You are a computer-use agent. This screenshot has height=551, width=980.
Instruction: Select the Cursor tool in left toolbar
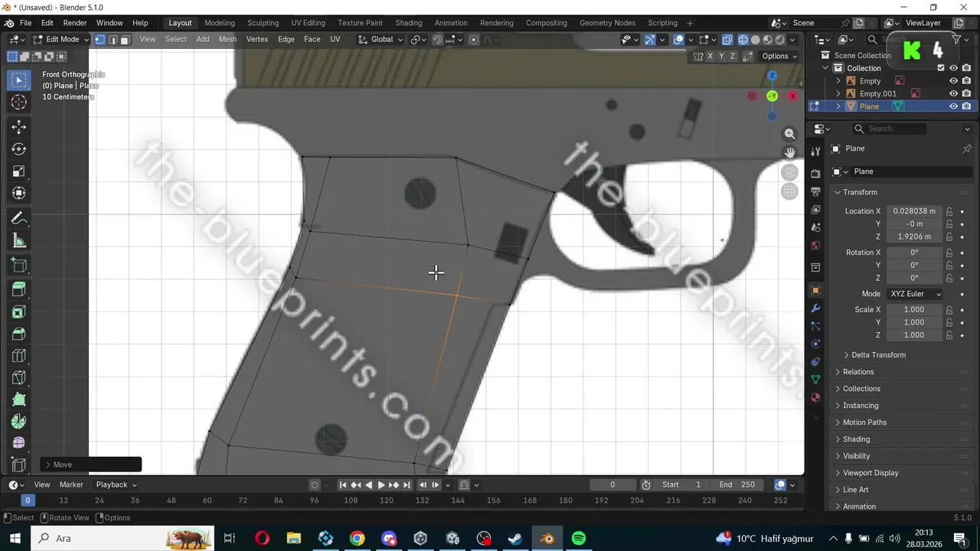click(x=19, y=102)
